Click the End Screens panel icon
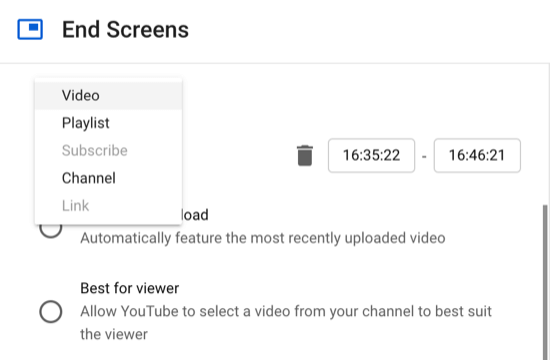550x360 pixels. click(30, 29)
